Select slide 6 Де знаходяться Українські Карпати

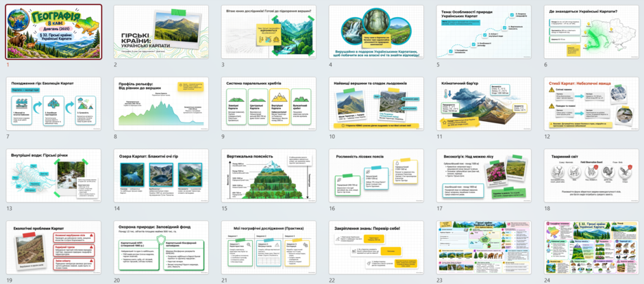tap(591, 32)
